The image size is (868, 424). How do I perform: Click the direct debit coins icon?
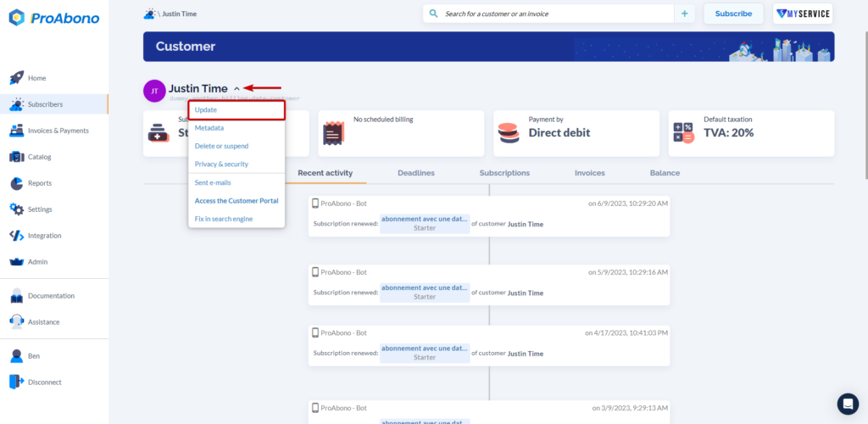click(x=509, y=133)
